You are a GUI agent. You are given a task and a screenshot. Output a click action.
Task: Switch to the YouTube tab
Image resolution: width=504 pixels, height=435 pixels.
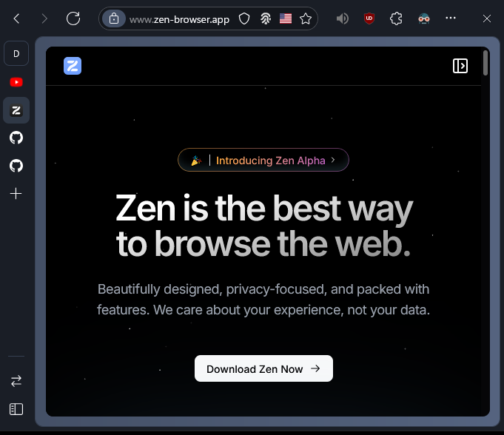point(16,82)
